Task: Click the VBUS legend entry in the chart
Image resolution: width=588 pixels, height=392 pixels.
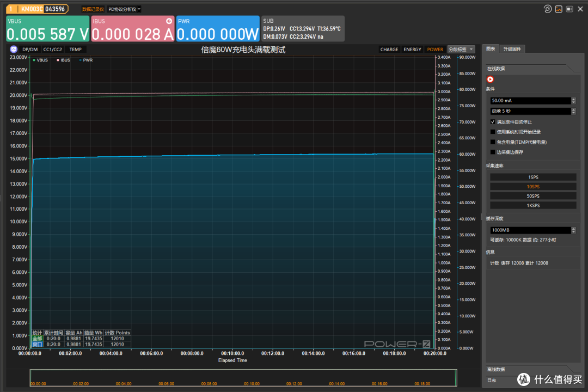Action: (40, 60)
